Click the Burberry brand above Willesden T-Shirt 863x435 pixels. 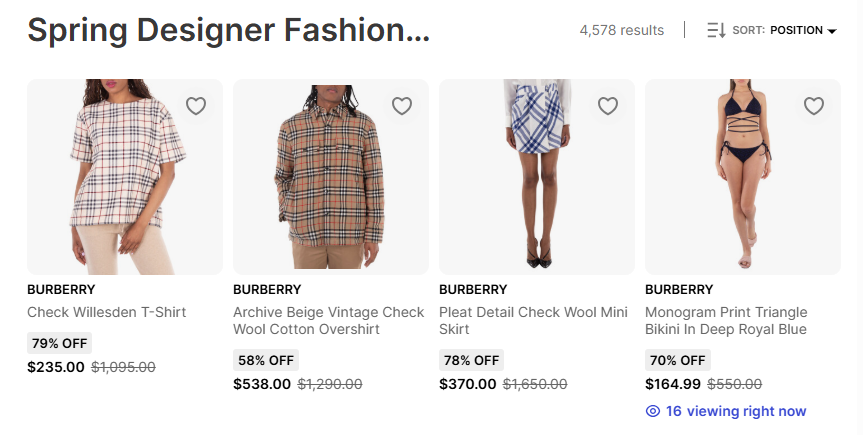click(60, 290)
